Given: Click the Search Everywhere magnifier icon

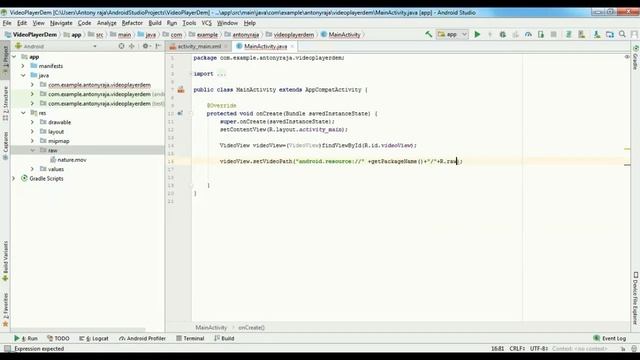Looking at the screenshot, I should coord(622,35).
